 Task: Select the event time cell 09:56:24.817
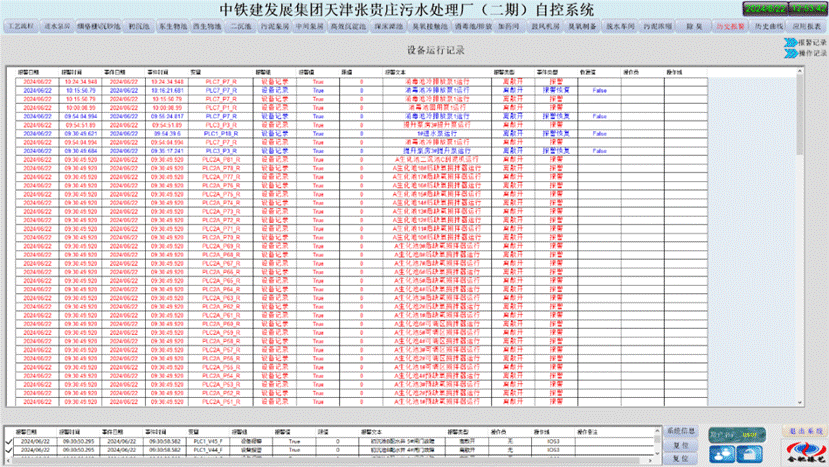point(167,116)
